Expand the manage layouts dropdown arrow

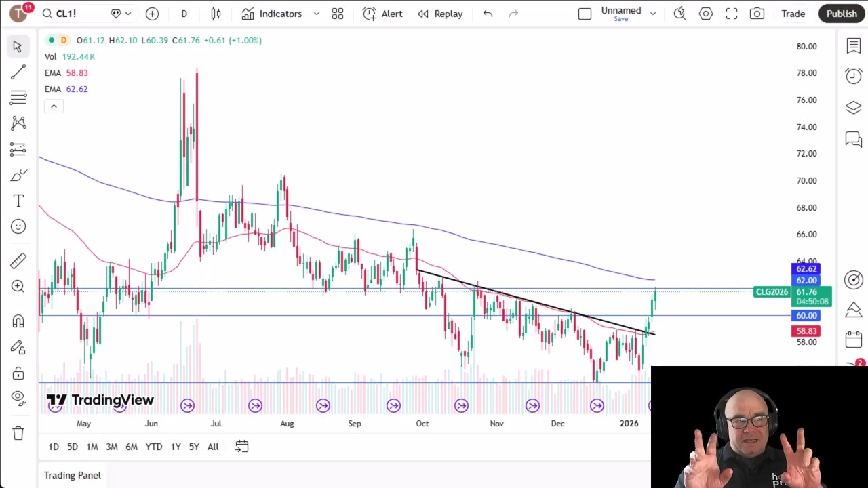pyautogui.click(x=653, y=14)
